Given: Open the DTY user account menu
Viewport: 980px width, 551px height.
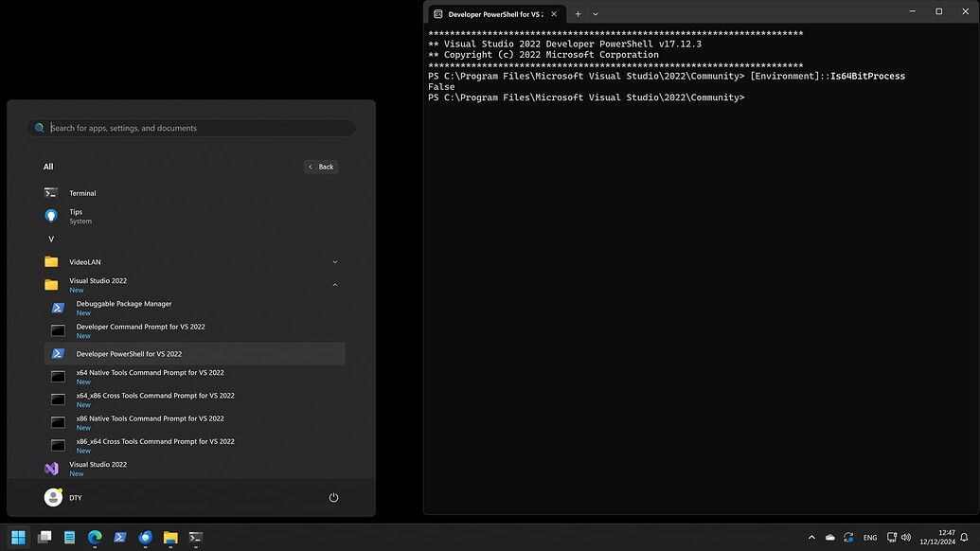Looking at the screenshot, I should click(63, 497).
